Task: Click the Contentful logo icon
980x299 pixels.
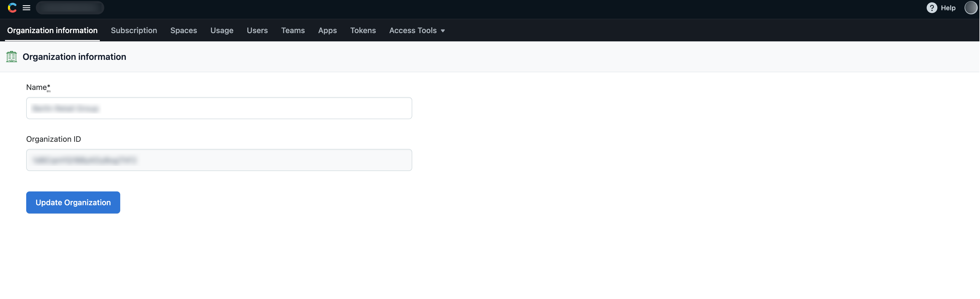Action: point(11,7)
